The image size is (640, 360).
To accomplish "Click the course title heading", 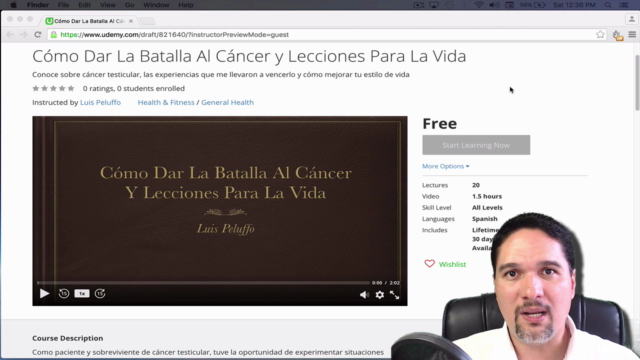I will click(249, 56).
